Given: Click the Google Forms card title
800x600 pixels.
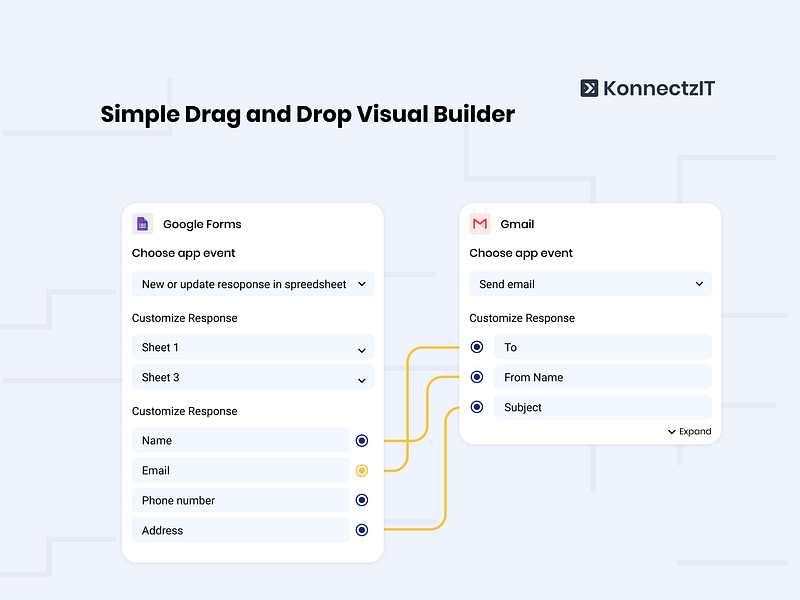Looking at the screenshot, I should pos(202,224).
